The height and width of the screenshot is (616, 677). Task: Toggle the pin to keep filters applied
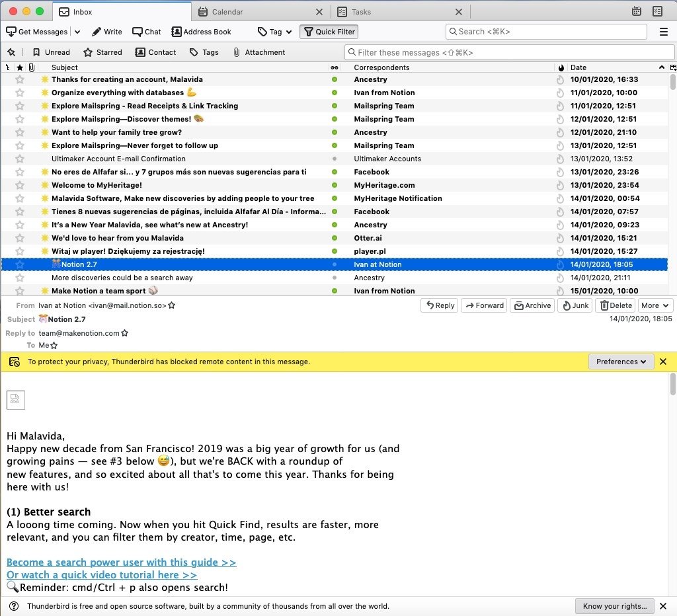(12, 52)
